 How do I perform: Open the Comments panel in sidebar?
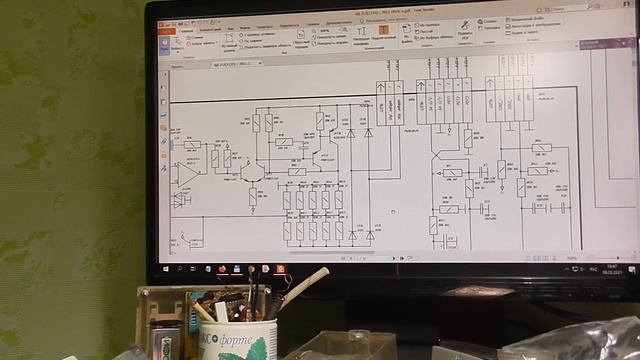[164, 129]
